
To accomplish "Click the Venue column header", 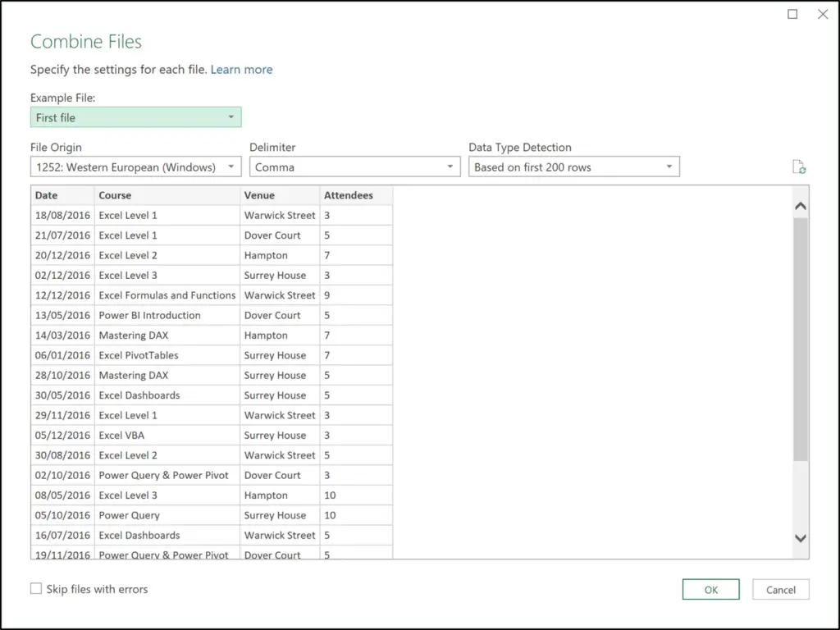I will coord(279,195).
